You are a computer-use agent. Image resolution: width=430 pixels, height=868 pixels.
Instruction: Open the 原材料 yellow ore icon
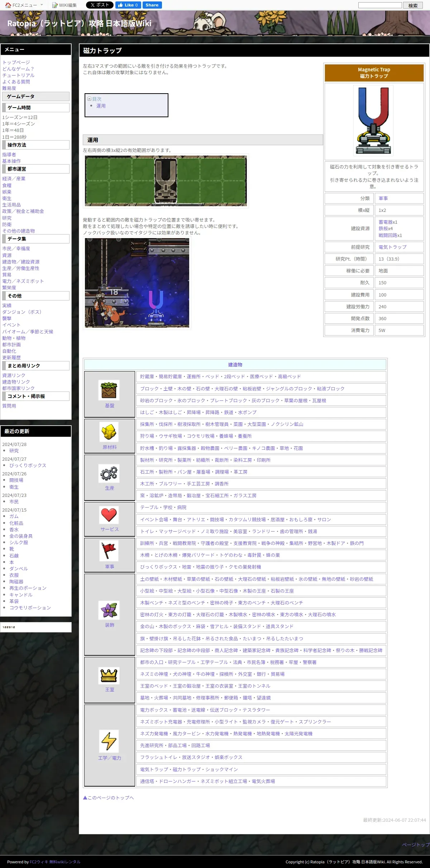(109, 432)
